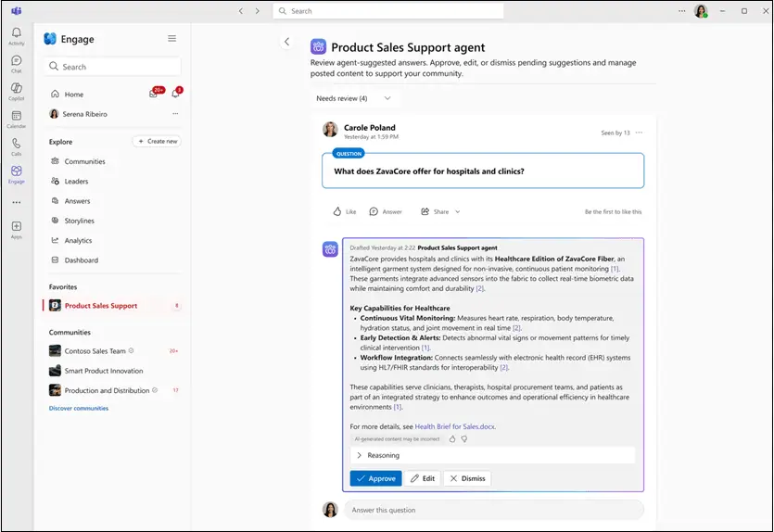Open the notifications bell in Engage

point(176,94)
